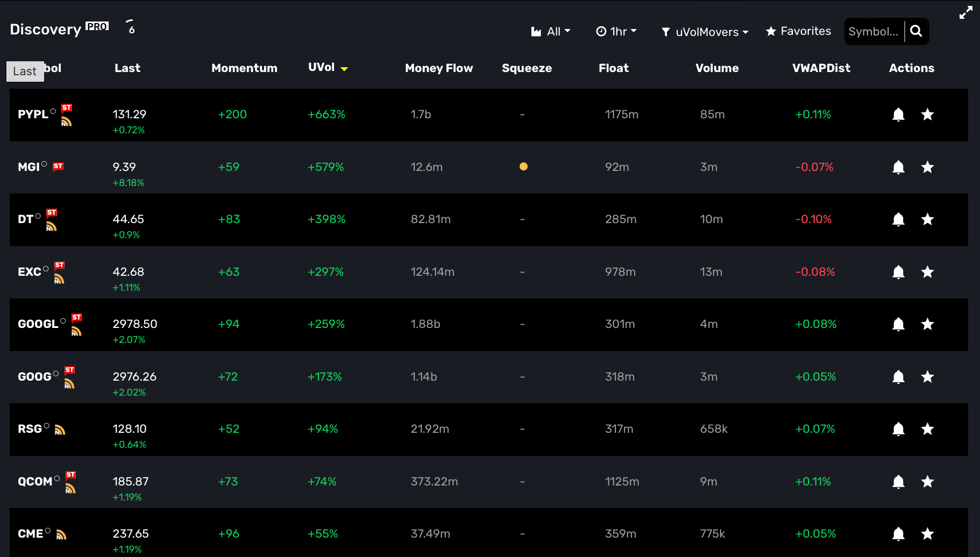
Task: Set alert bell on EXC row
Action: (898, 272)
